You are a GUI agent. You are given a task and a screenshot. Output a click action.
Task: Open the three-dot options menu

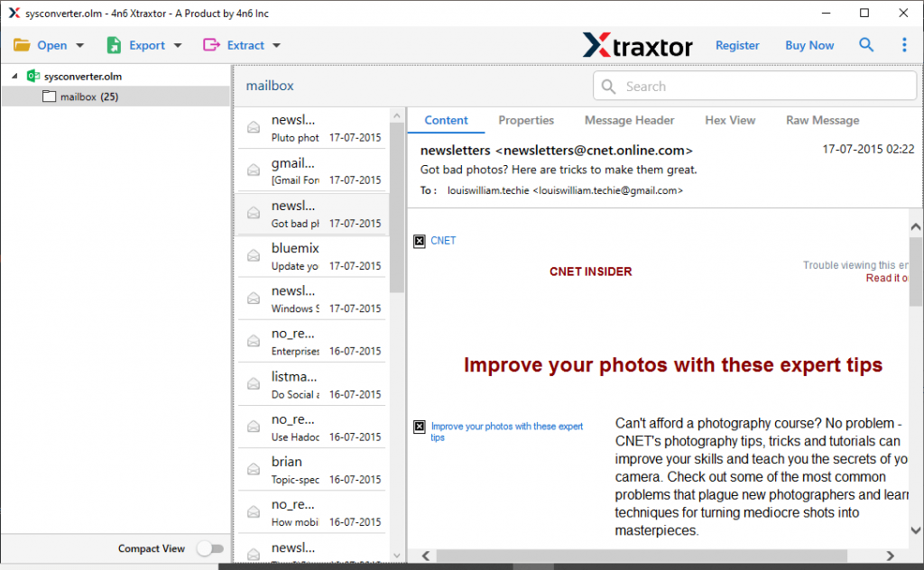coord(904,44)
